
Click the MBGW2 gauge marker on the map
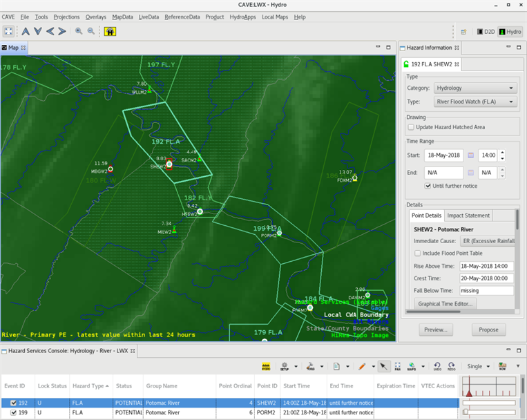[x=111, y=169]
